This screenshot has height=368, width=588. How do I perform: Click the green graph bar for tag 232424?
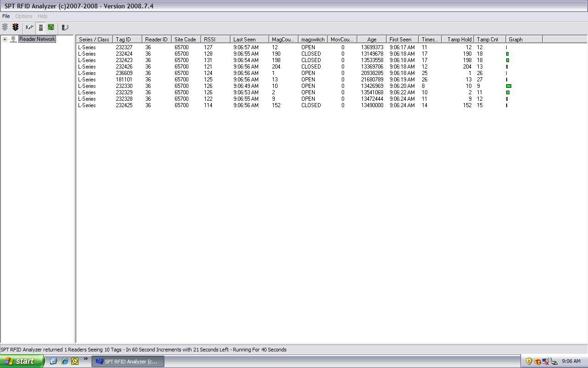tap(507, 54)
